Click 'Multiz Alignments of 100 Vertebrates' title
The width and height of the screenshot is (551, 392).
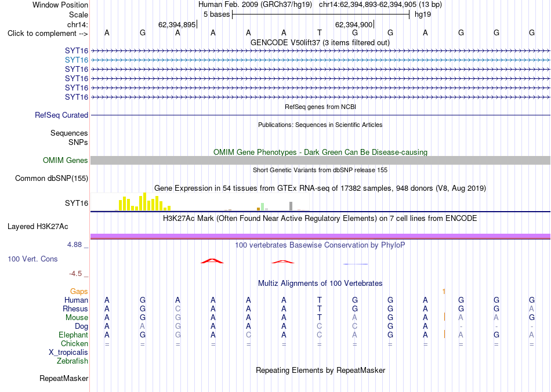click(x=320, y=284)
